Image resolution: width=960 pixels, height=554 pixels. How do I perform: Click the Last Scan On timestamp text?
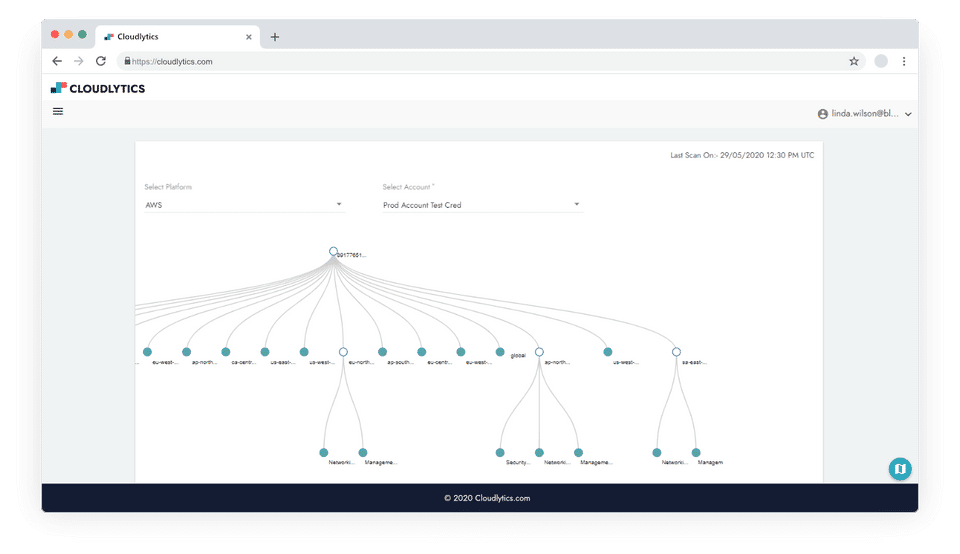[x=742, y=155]
